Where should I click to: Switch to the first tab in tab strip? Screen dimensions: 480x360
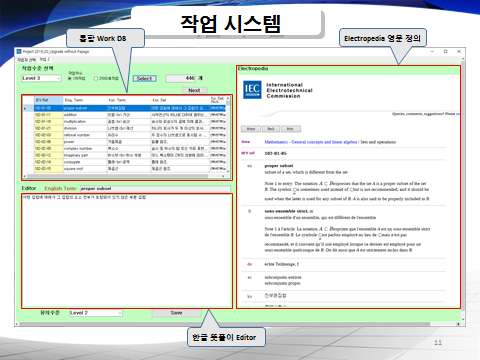(x=27, y=60)
